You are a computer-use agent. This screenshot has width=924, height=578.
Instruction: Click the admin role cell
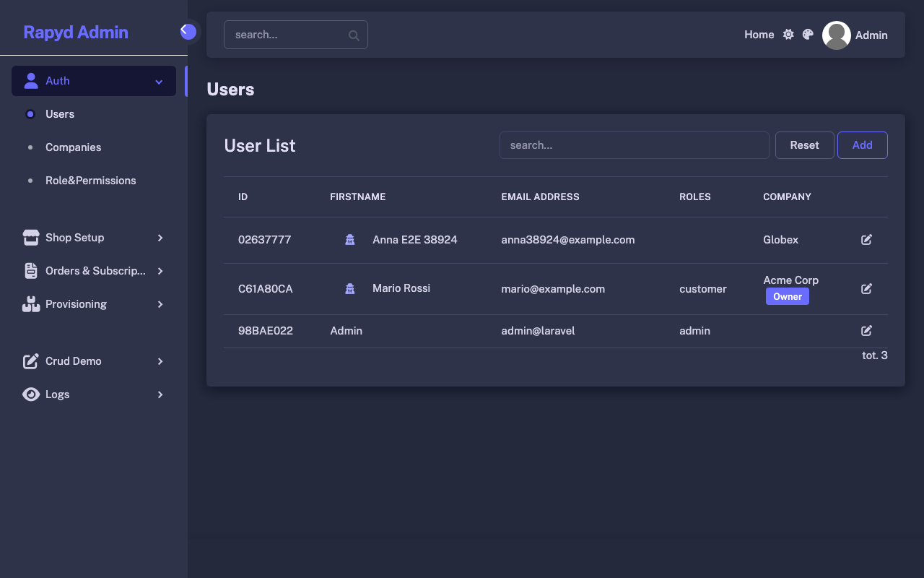(x=694, y=331)
